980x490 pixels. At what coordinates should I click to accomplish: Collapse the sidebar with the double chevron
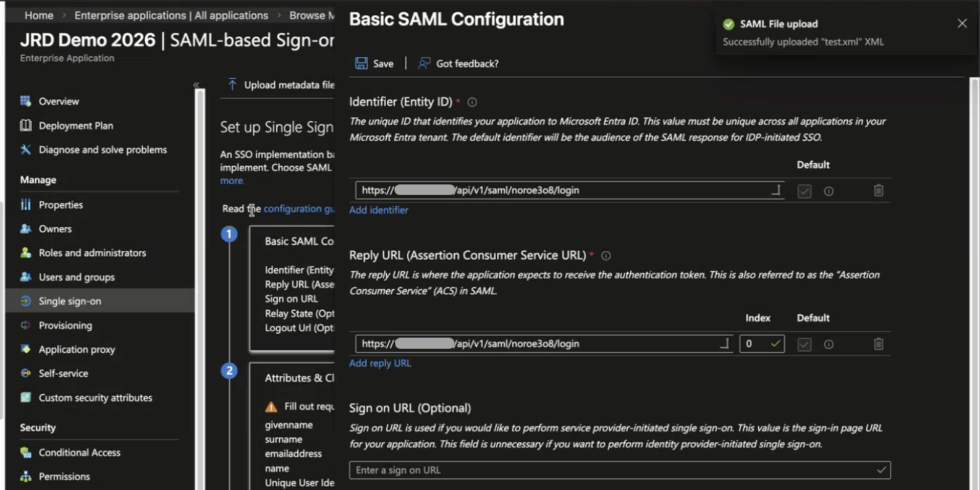pyautogui.click(x=196, y=85)
